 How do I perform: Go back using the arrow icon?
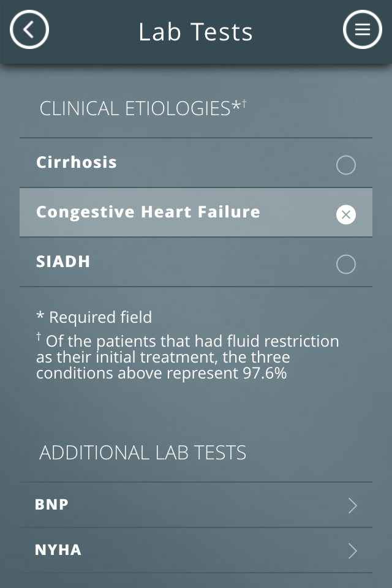(29, 29)
